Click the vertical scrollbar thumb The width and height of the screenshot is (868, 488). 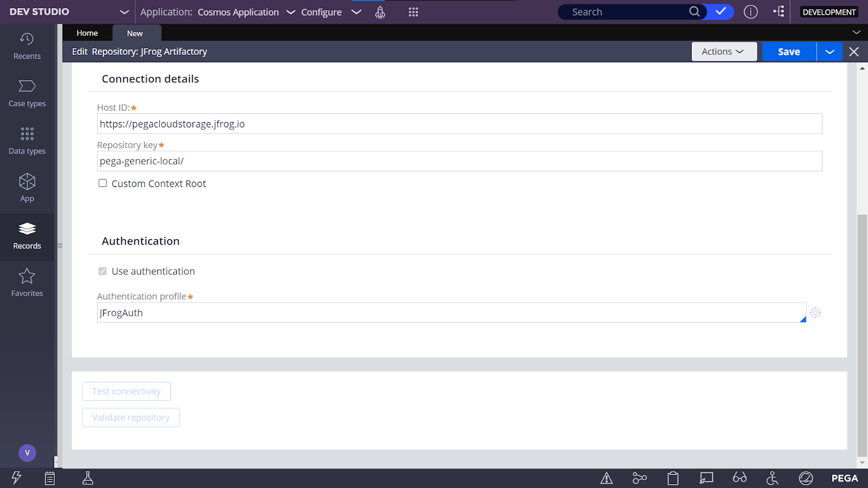tap(862, 336)
